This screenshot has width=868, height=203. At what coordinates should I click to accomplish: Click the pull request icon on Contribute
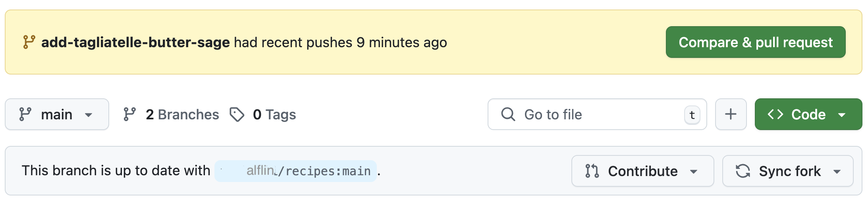[592, 171]
